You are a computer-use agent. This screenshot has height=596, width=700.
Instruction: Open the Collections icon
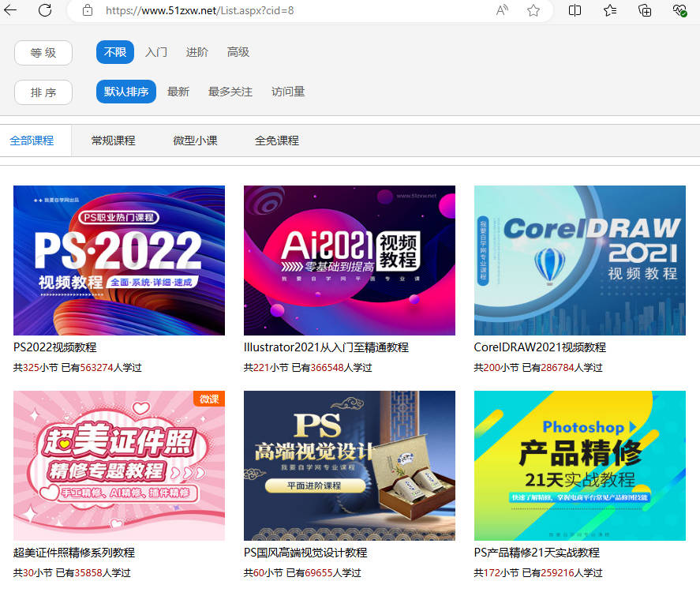645,10
